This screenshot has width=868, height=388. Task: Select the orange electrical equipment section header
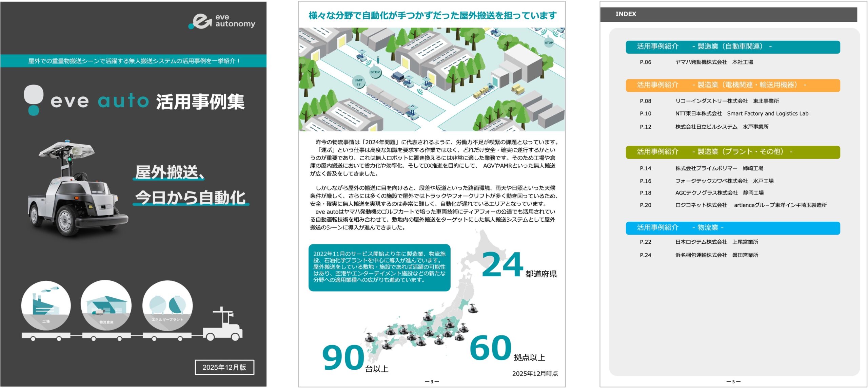point(732,85)
